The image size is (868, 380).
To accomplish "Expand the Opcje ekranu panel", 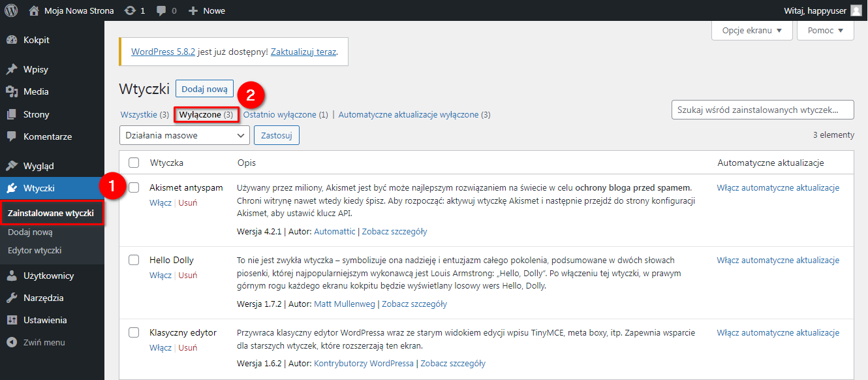I will coord(752,31).
